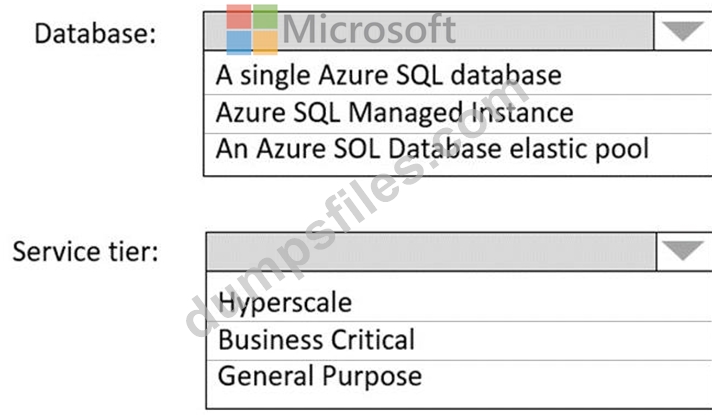This screenshot has height=415, width=712.
Task: Click the Database: field label
Action: tap(95, 34)
